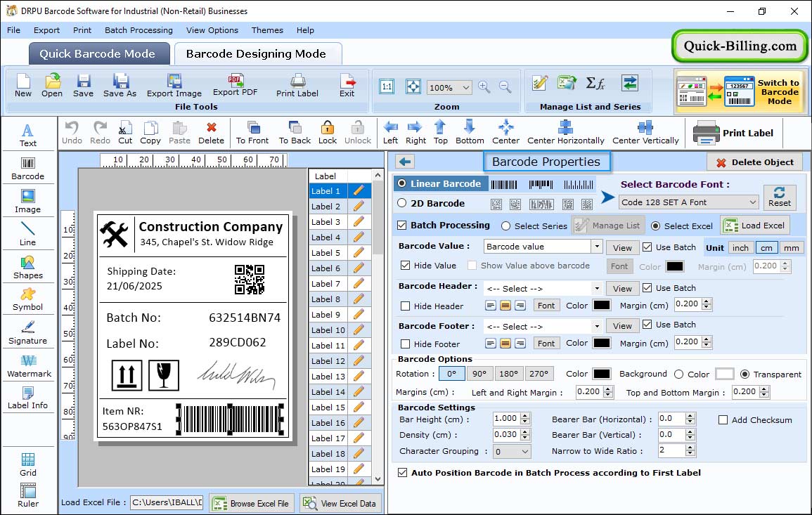Toggle Hide Value checkbox
The width and height of the screenshot is (812, 515).
pyautogui.click(x=406, y=266)
